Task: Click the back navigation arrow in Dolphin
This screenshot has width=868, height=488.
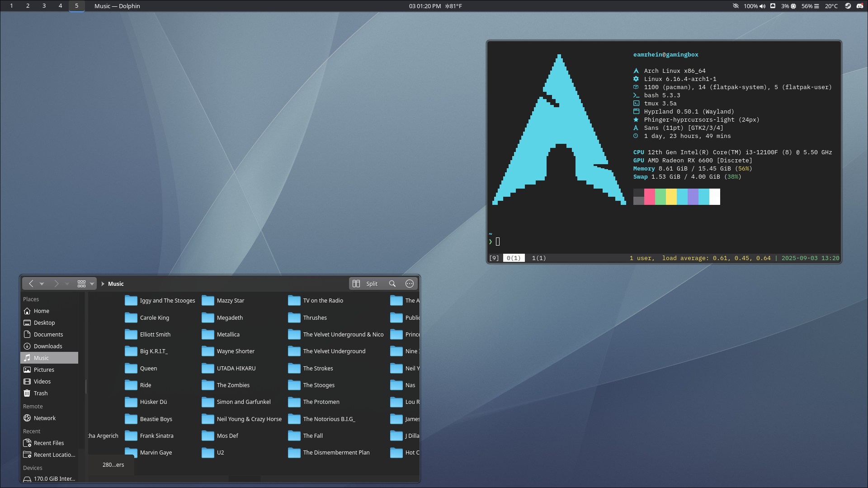Action: (x=31, y=284)
